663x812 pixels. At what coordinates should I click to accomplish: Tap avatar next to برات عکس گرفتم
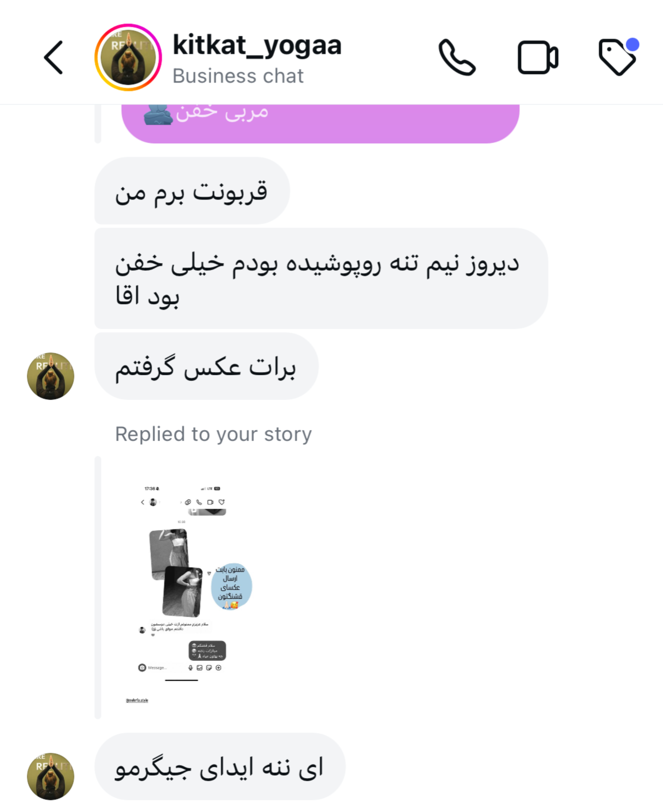pos(51,376)
